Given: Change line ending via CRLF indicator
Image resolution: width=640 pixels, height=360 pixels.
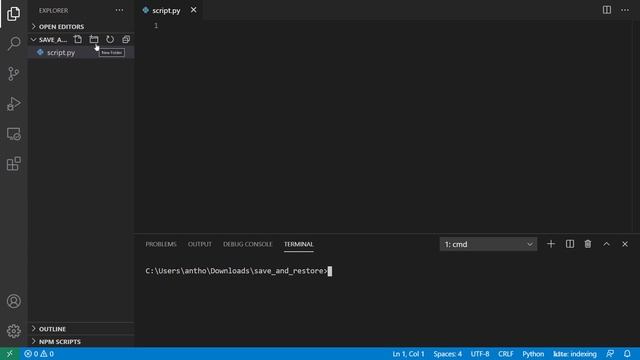Looking at the screenshot, I should coord(505,353).
